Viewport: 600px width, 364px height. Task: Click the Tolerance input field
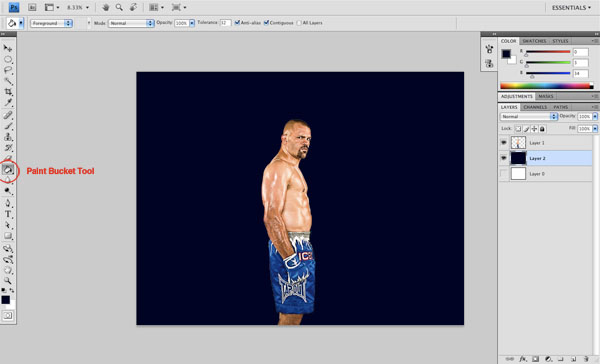click(x=225, y=23)
